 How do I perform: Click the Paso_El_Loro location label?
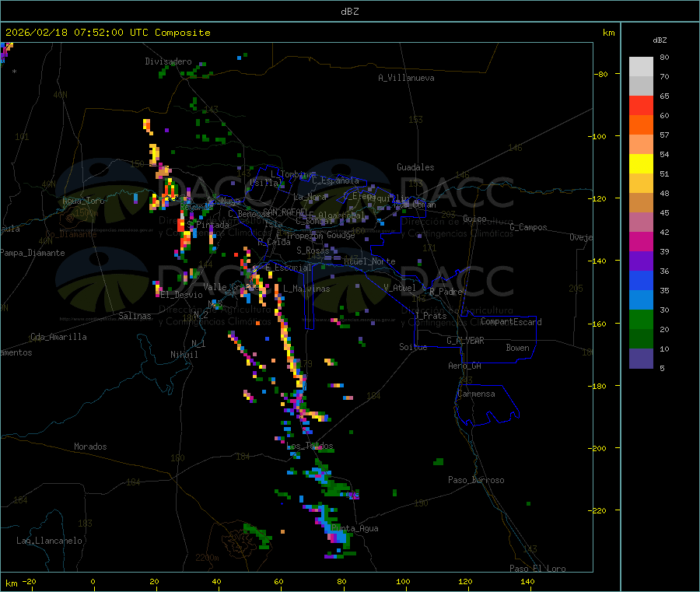537,569
